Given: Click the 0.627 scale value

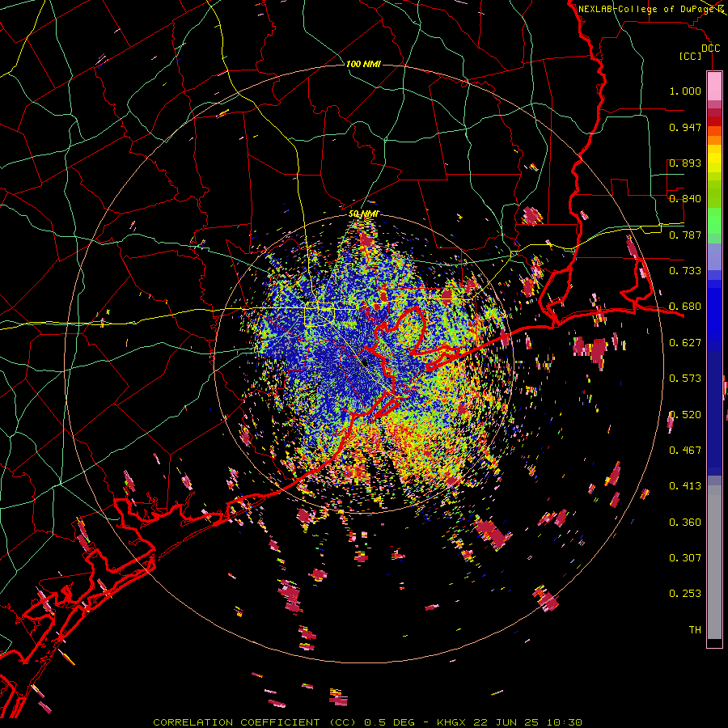Looking at the screenshot, I should pyautogui.click(x=685, y=343).
